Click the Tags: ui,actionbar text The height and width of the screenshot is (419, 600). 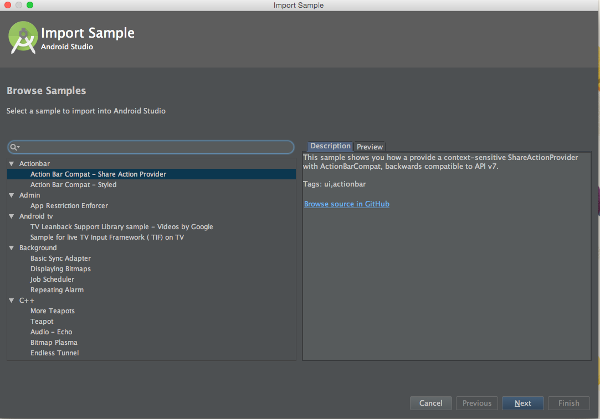[334, 184]
